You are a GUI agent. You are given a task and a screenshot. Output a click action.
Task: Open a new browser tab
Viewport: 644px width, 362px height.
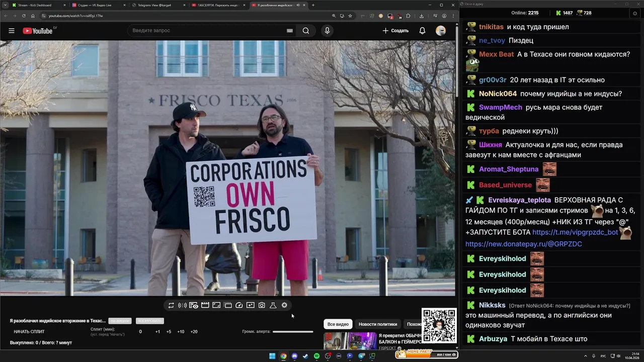tap(313, 5)
